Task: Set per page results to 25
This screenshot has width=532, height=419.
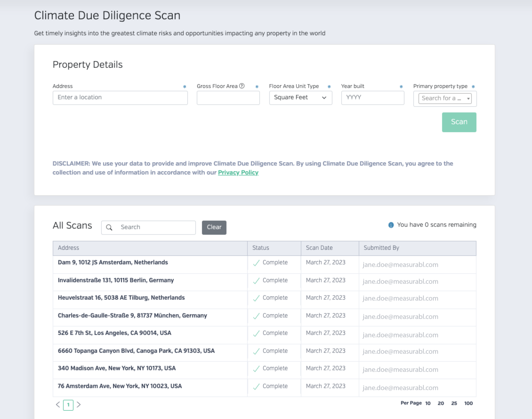Action: (x=454, y=403)
